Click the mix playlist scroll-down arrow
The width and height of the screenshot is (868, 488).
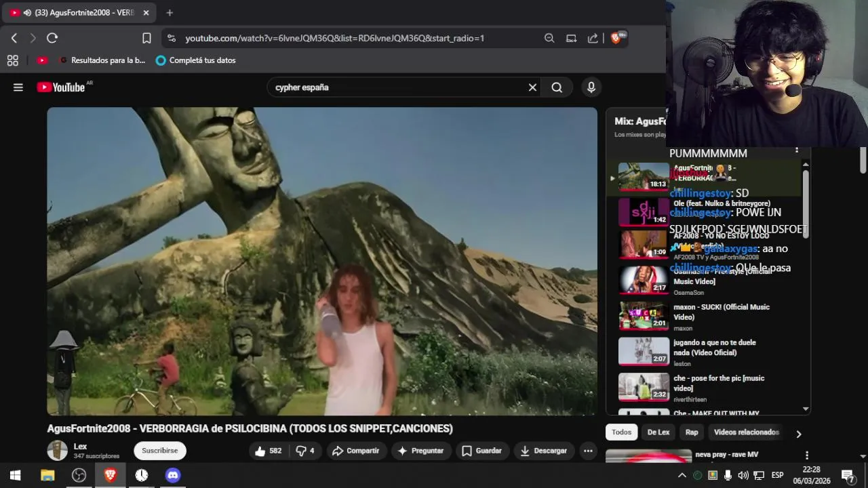806,409
